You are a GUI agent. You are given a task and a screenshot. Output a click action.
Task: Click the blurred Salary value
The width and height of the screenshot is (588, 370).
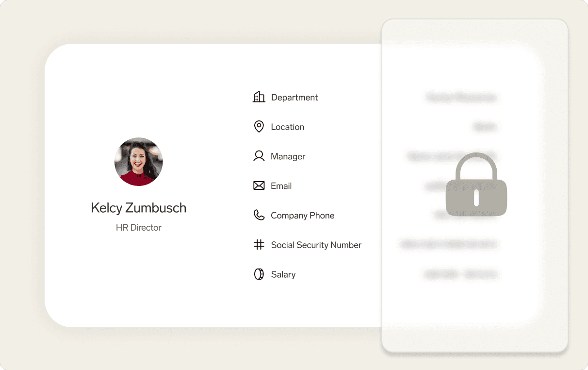coord(461,275)
